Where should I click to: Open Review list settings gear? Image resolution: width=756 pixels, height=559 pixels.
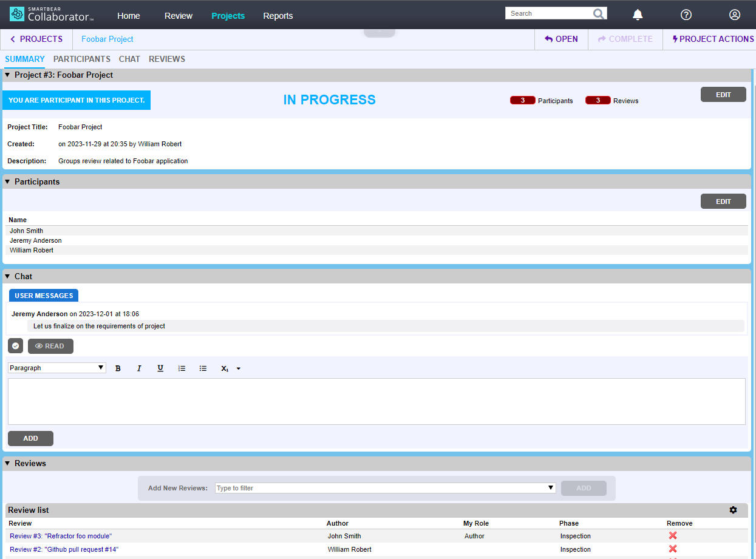[x=733, y=510]
